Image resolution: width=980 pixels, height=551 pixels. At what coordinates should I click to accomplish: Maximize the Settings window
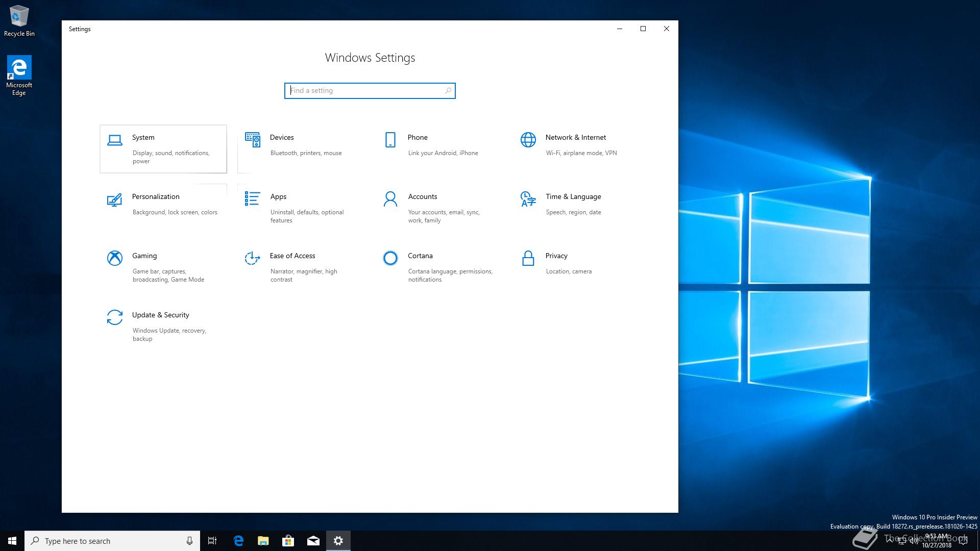643,29
